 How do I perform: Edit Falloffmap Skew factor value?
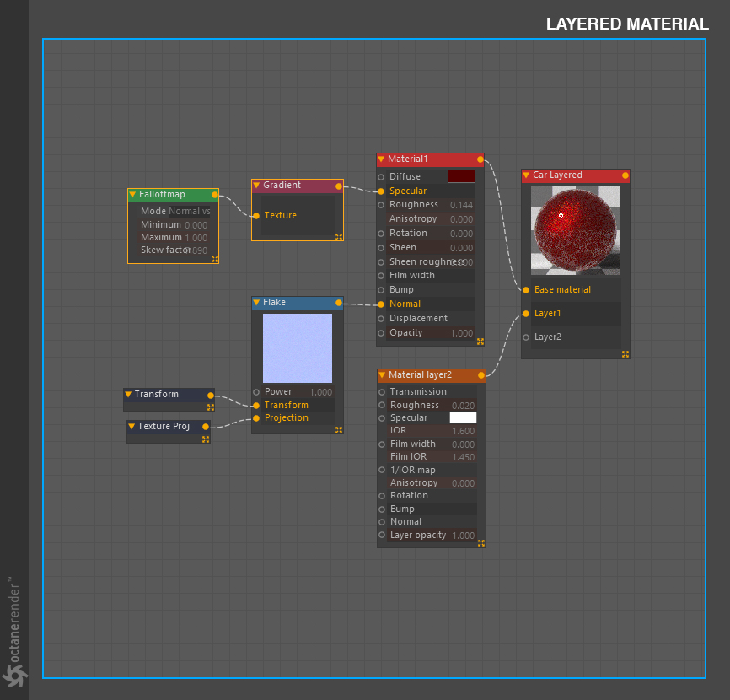(199, 250)
